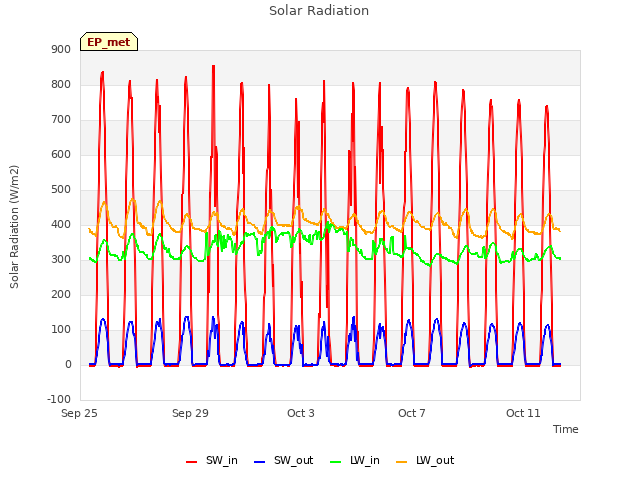Click the Oct 11 x-axis tick label
The image size is (640, 480).
(523, 413)
